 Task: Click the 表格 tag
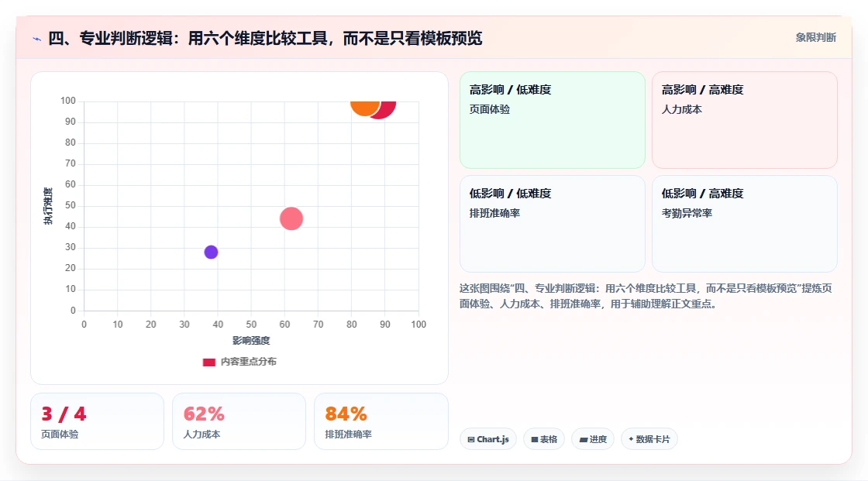pyautogui.click(x=544, y=439)
